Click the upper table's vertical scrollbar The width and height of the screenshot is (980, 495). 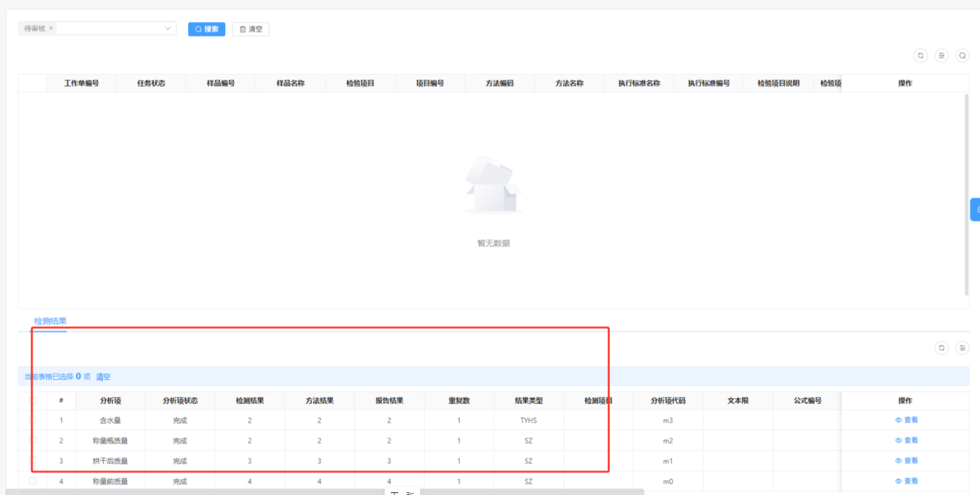coord(966,192)
